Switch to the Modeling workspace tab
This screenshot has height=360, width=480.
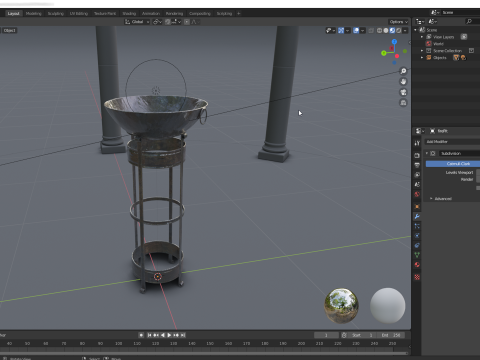[34, 13]
